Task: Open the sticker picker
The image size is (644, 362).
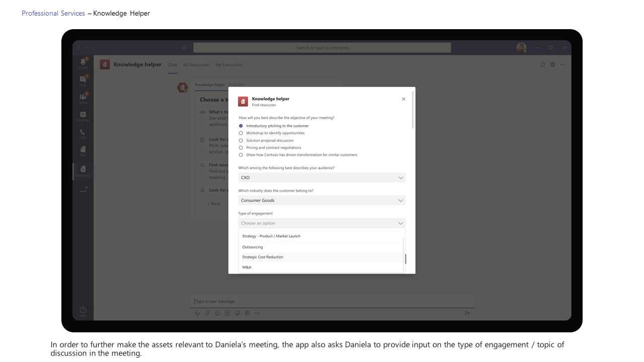Action: tap(237, 313)
